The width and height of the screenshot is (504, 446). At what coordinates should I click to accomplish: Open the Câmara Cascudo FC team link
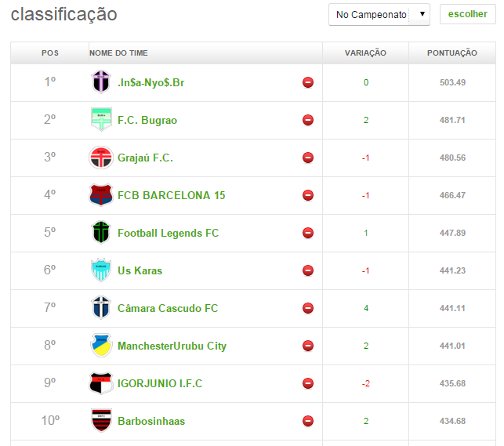(168, 308)
